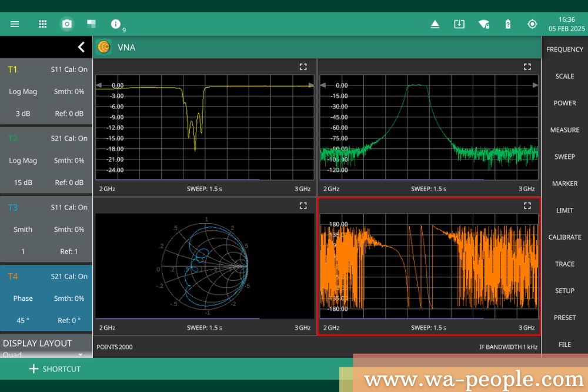588x392 pixels.
Task: Select trace T3 in the trace panel
Action: pyautogui.click(x=46, y=230)
